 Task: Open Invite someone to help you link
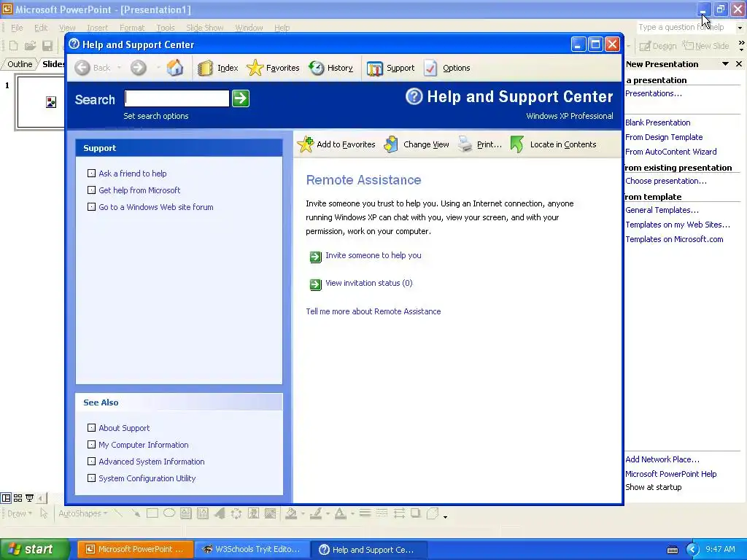pyautogui.click(x=373, y=256)
